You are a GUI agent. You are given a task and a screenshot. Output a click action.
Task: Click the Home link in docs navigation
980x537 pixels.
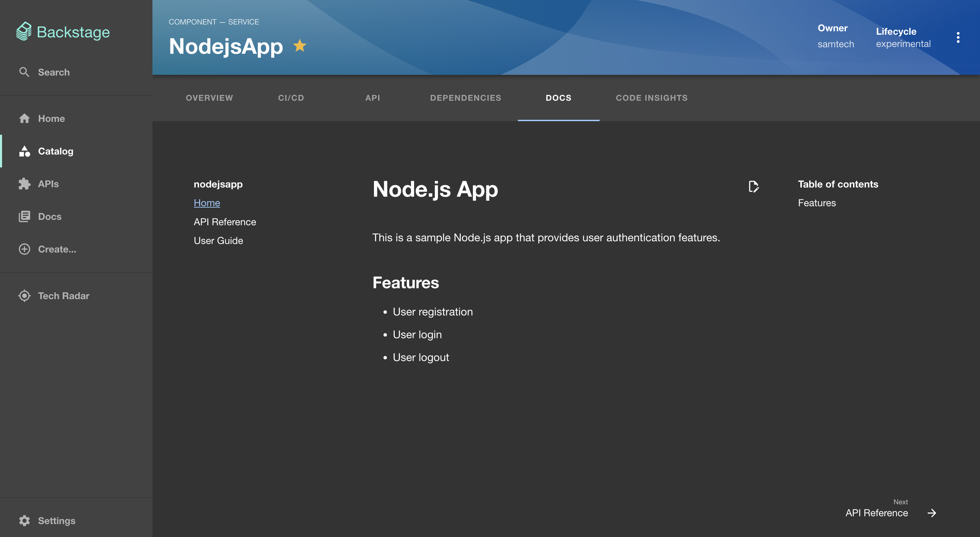(x=207, y=203)
